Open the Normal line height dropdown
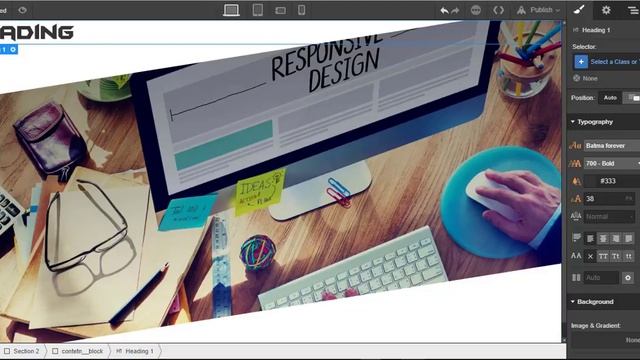The width and height of the screenshot is (640, 360). (609, 216)
